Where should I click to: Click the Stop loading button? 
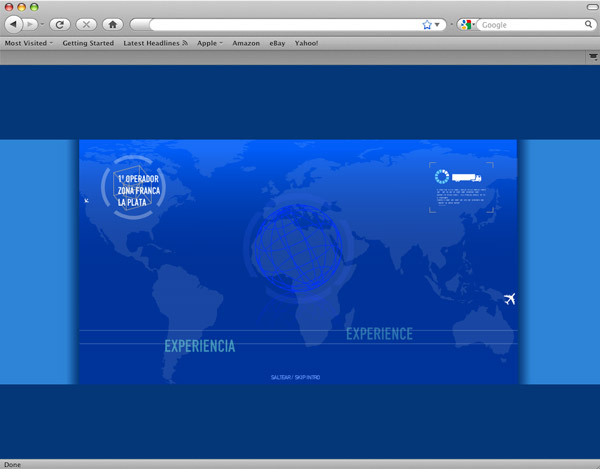(86, 23)
